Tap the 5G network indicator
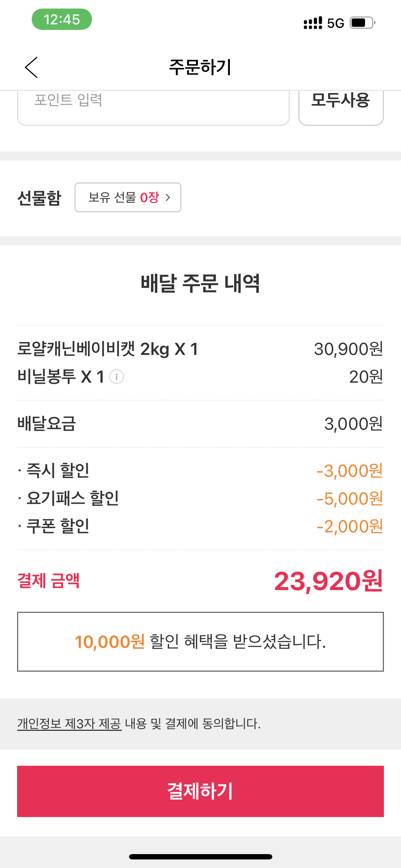The height and width of the screenshot is (868, 401). (x=335, y=23)
